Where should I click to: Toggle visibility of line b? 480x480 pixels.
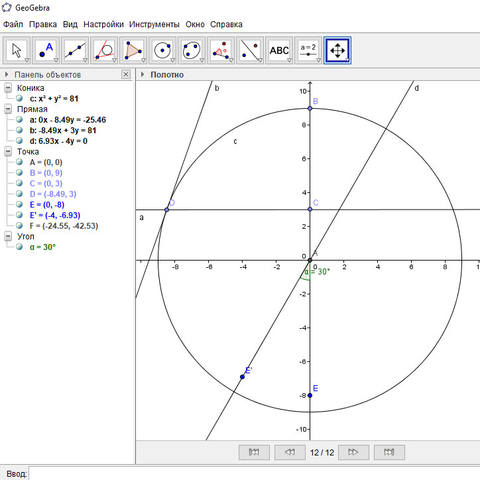(x=19, y=130)
